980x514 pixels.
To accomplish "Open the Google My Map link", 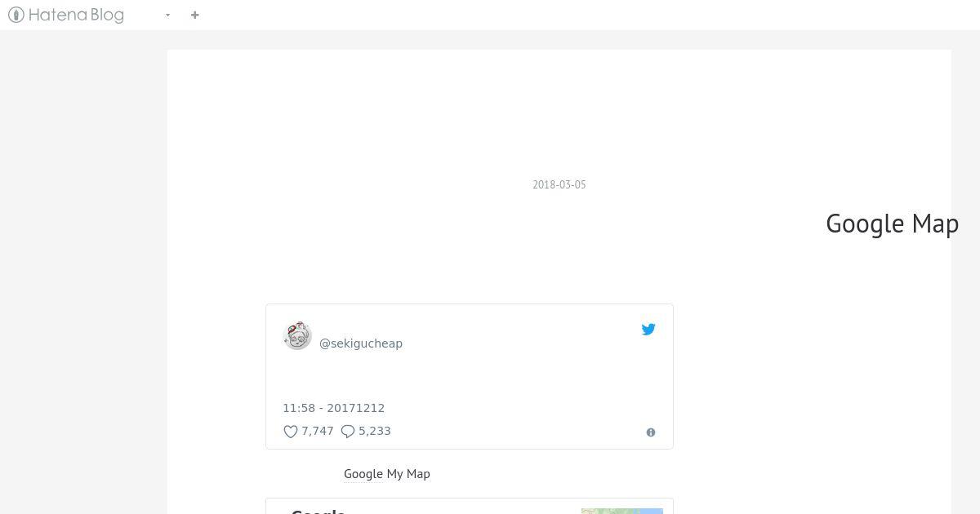I will pyautogui.click(x=386, y=474).
